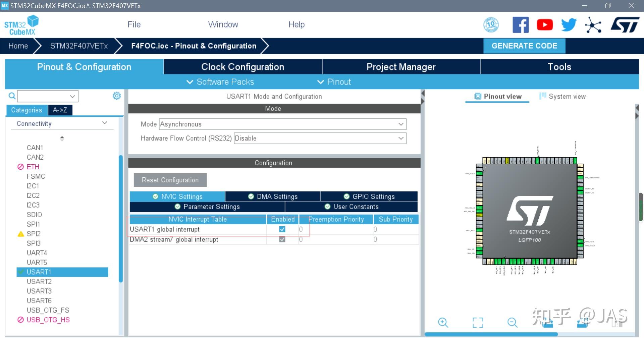Viewport: 644px width, 342px height.
Task: Switch the list to A->Z
Action: pyautogui.click(x=60, y=110)
